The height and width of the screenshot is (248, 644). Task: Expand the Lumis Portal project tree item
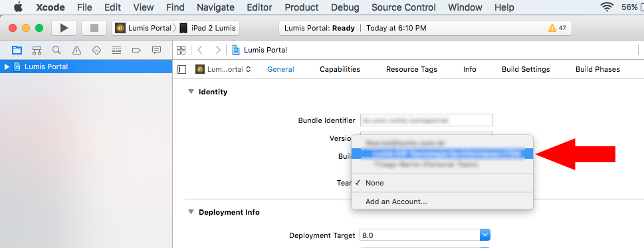pos(7,66)
